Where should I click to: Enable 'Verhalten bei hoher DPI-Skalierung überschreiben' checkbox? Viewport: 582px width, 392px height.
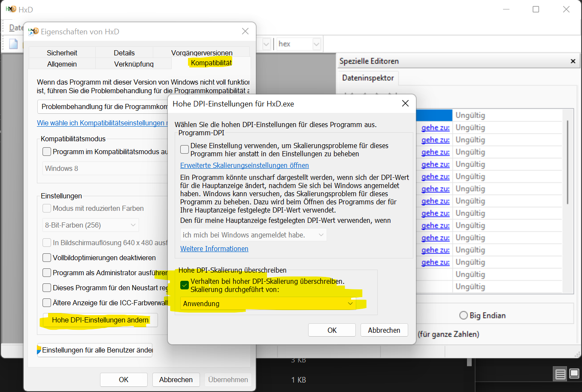tap(185, 285)
